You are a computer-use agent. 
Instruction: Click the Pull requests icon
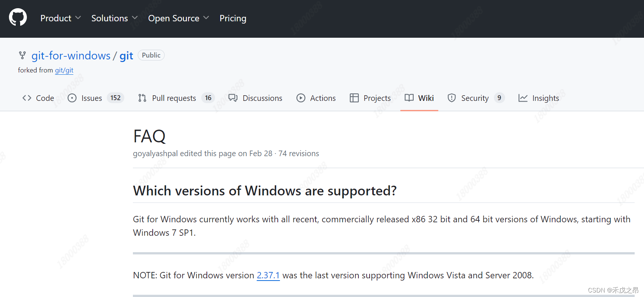point(142,98)
